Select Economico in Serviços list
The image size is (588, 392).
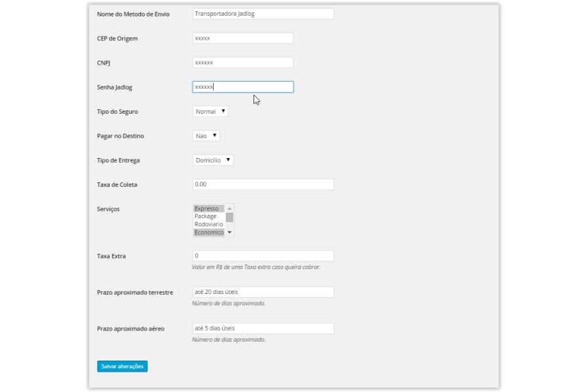coord(208,233)
